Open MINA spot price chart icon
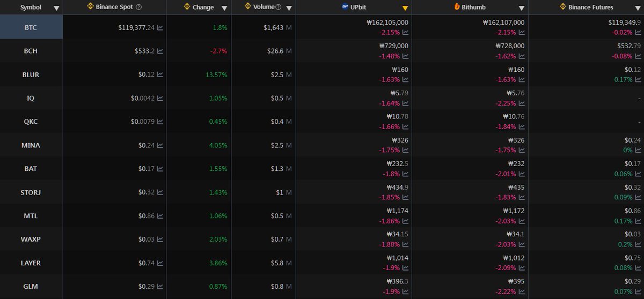Image resolution: width=644 pixels, height=299 pixels. [160, 145]
